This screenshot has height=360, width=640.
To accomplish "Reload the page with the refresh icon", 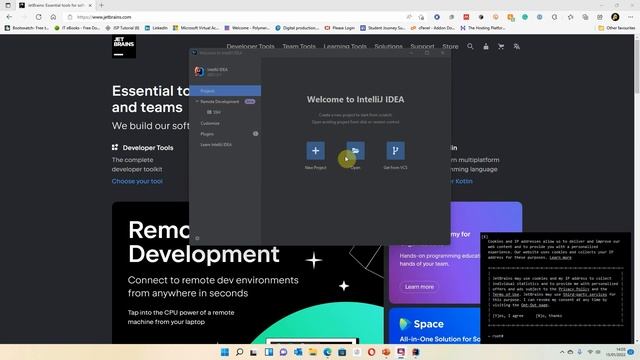I will 38,17.
